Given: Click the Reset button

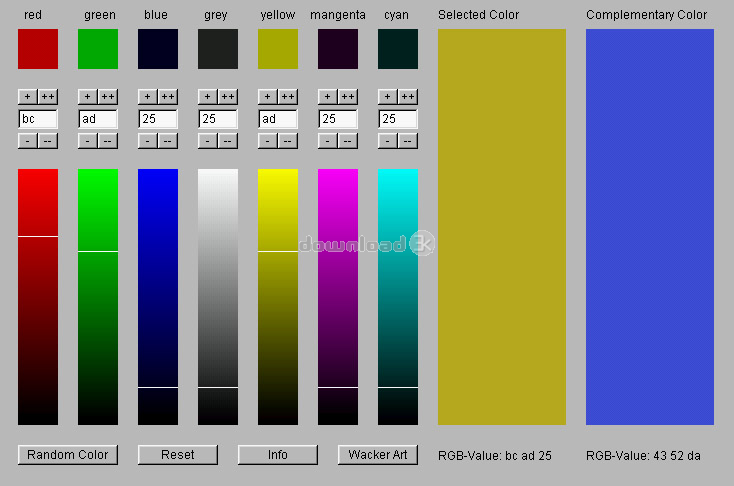Looking at the screenshot, I should click(178, 455).
